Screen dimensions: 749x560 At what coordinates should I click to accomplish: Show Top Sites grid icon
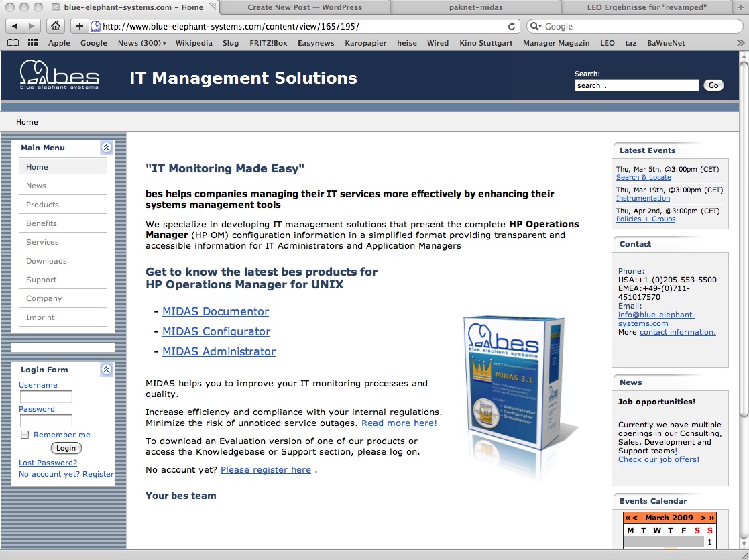point(33,42)
